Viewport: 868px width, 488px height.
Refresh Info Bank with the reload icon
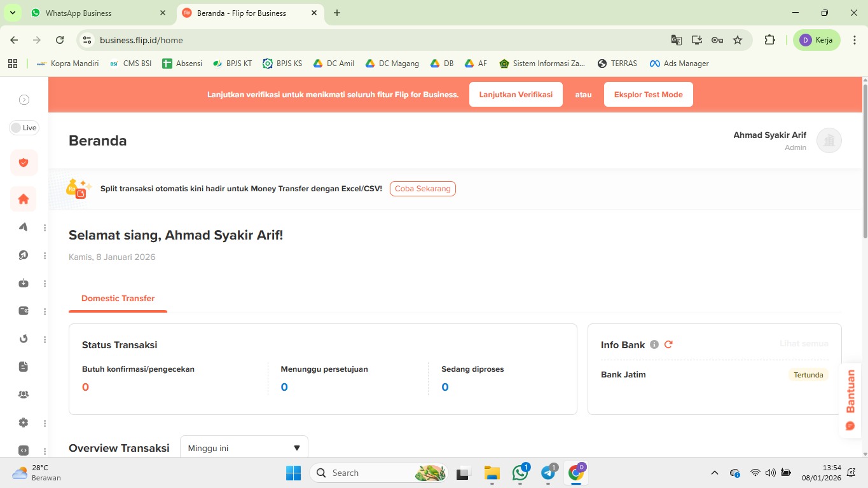tap(668, 344)
